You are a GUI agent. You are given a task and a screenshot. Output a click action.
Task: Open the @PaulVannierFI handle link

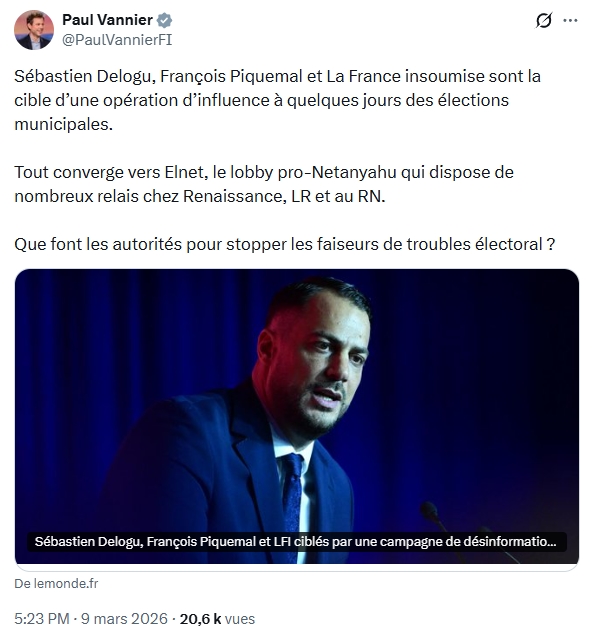click(117, 40)
